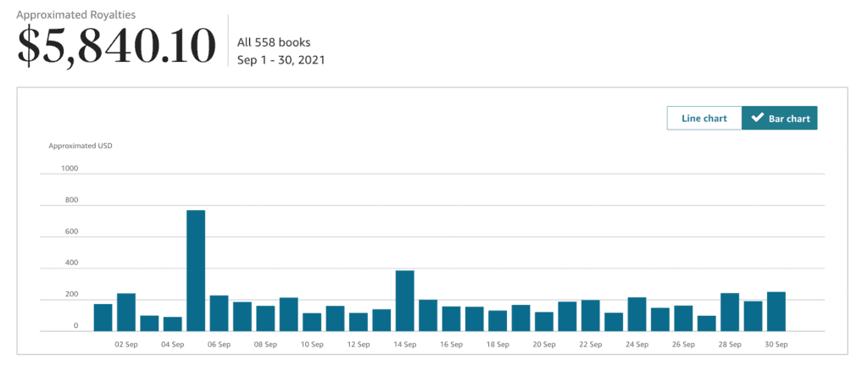Switch to the Line chart view
The height and width of the screenshot is (371, 868).
point(704,119)
